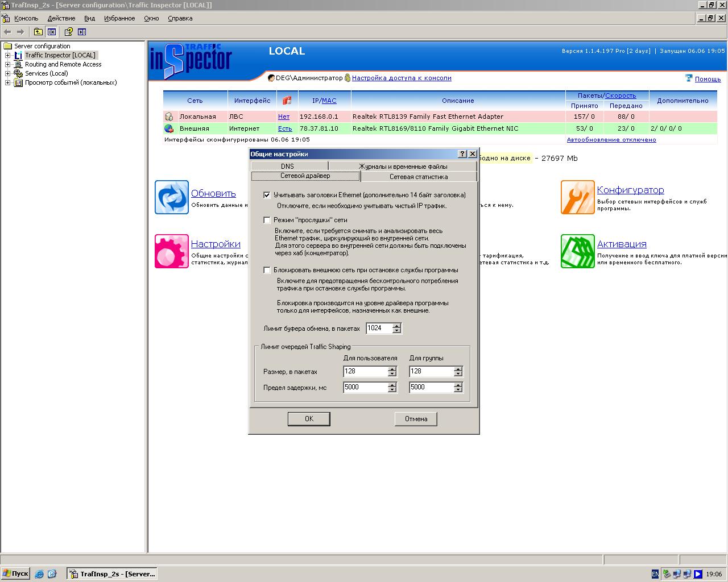Click the Отмена button

(x=416, y=419)
